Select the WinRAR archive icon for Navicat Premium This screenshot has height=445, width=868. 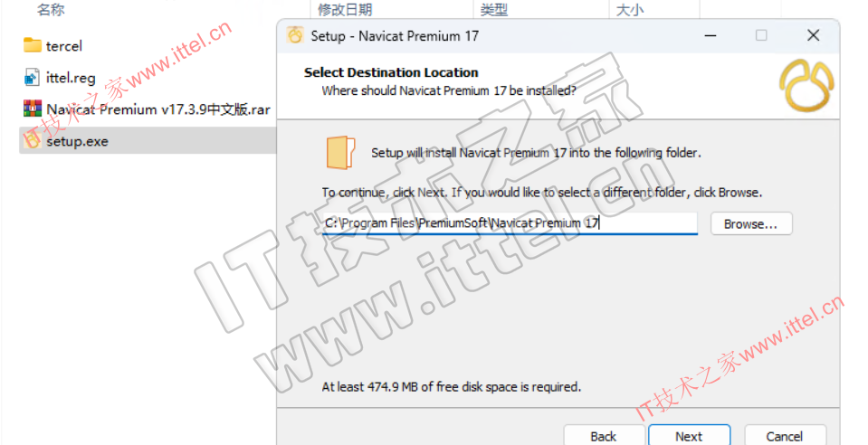coord(33,109)
